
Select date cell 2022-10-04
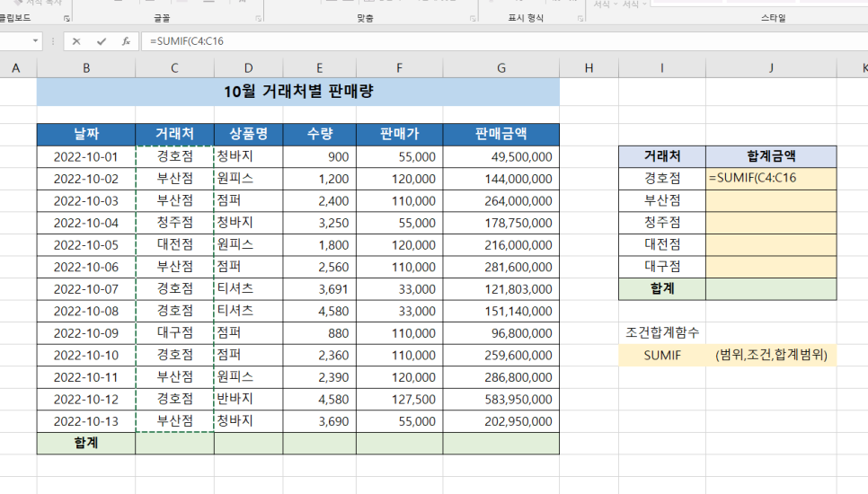(86, 223)
